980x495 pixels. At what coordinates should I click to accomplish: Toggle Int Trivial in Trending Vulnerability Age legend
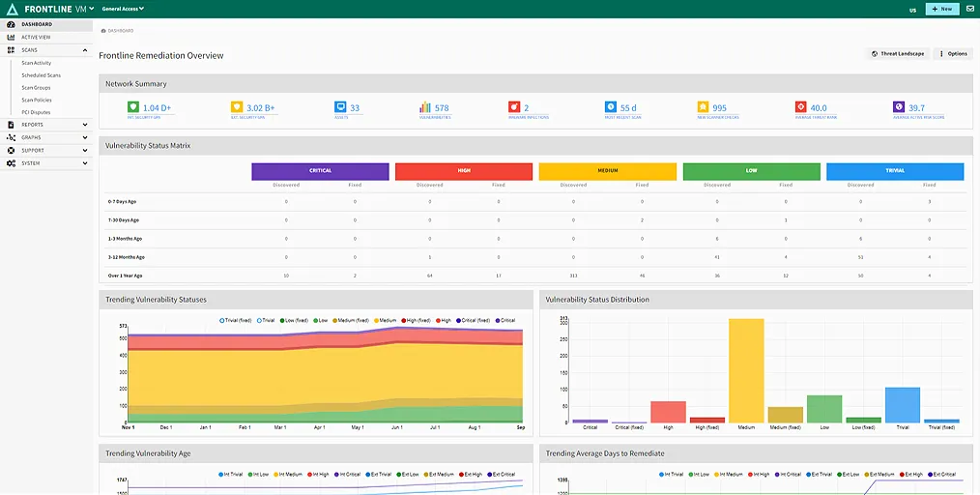coord(231,475)
